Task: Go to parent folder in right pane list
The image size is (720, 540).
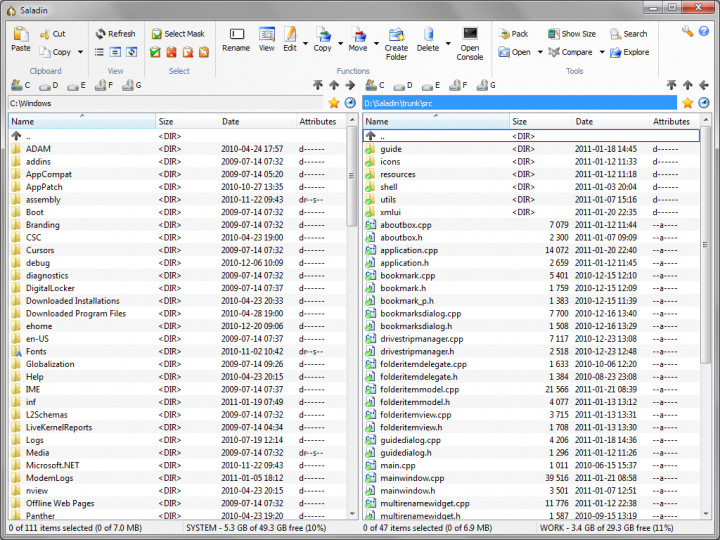Action: pos(531,136)
